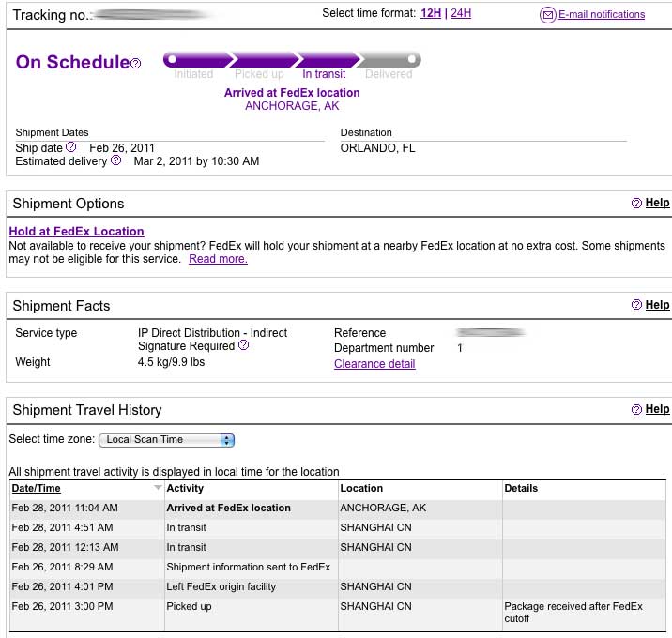Open the Local Scan Time zone dropdown
The image size is (672, 638).
[166, 440]
